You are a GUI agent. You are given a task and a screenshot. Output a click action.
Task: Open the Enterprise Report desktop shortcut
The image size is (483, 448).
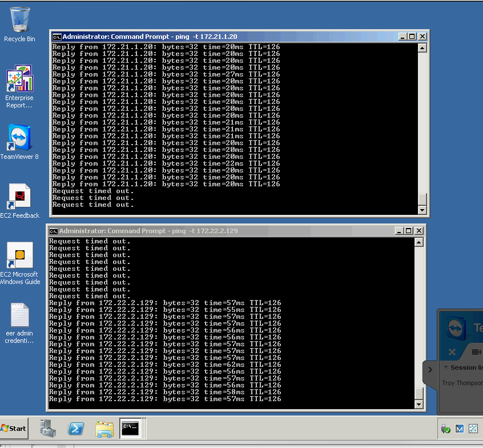pos(19,86)
